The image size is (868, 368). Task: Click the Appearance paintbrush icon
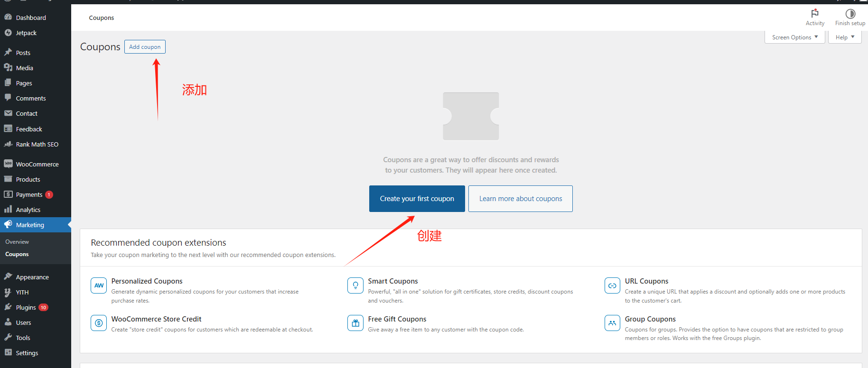tap(8, 276)
